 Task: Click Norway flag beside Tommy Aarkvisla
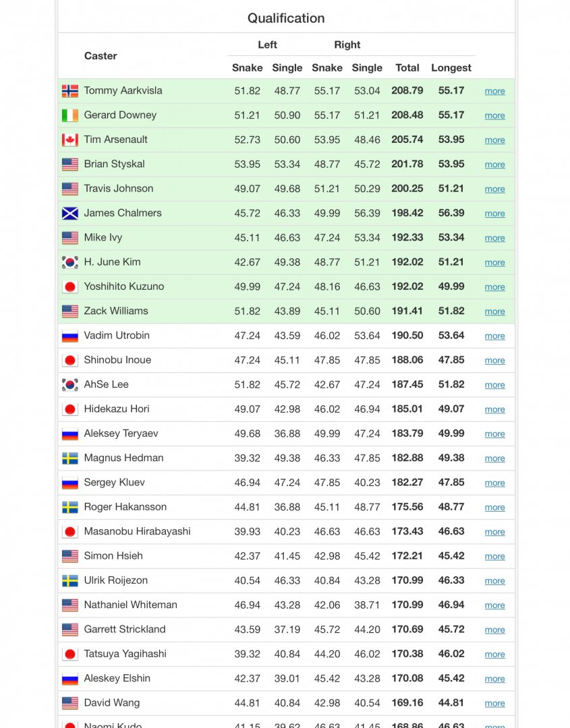[70, 91]
